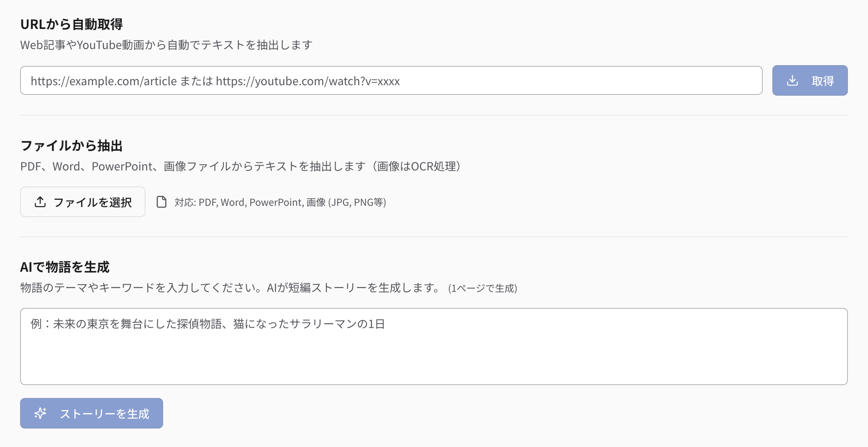The image size is (868, 447).
Task: Click the ファイルから抽出 heading
Action: coord(72,146)
